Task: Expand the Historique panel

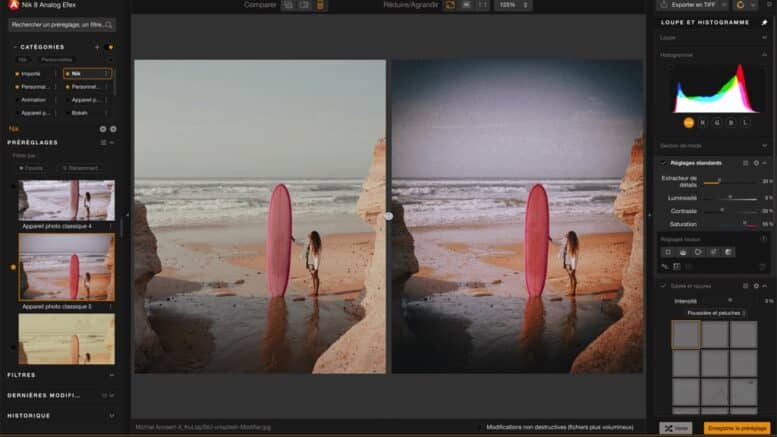Action: pyautogui.click(x=60, y=415)
